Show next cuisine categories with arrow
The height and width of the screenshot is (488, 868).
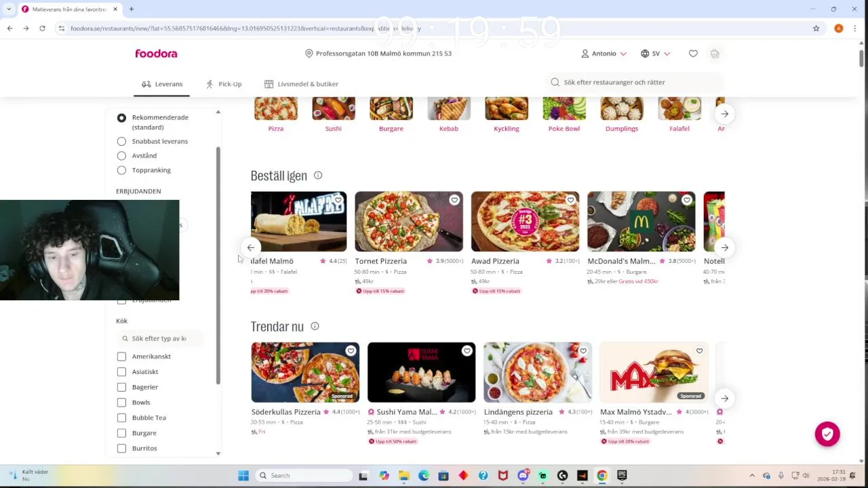(724, 114)
